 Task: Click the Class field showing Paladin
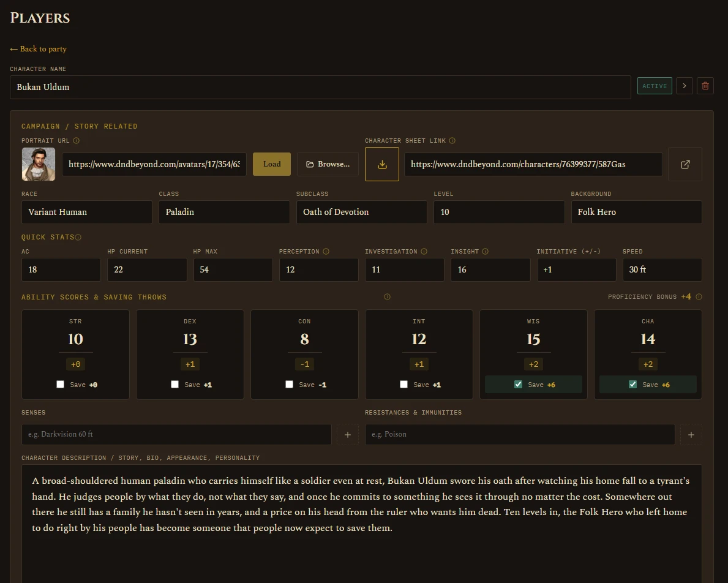[x=224, y=213]
